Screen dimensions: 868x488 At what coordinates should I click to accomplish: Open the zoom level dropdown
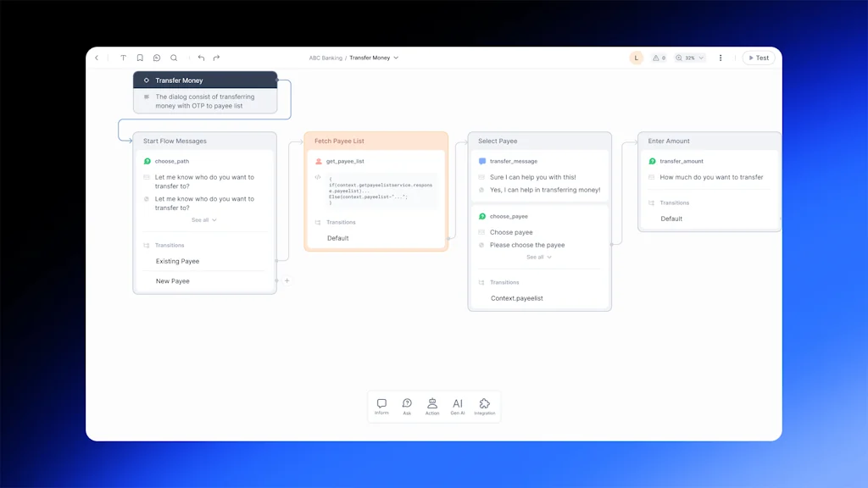[701, 58]
